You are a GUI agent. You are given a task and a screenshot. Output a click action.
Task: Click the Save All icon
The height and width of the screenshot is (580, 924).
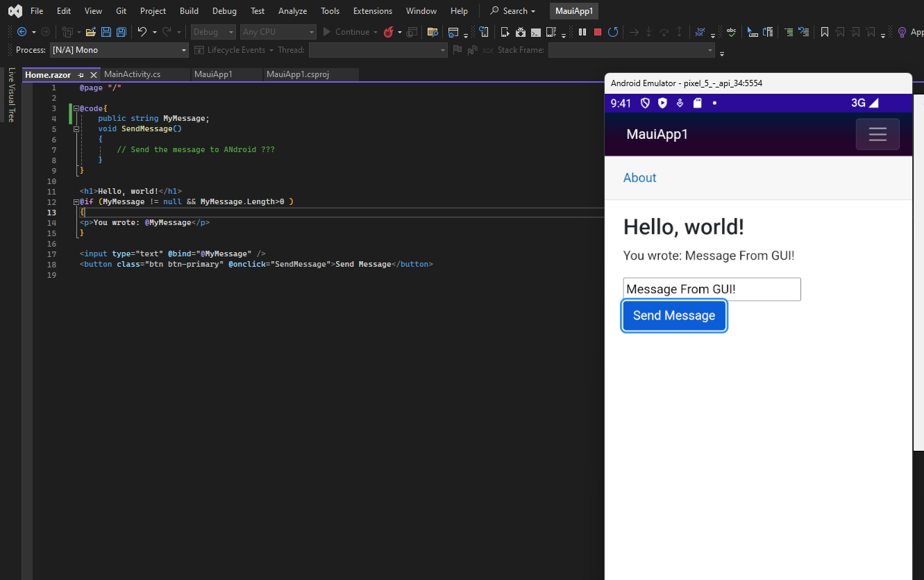pos(121,32)
